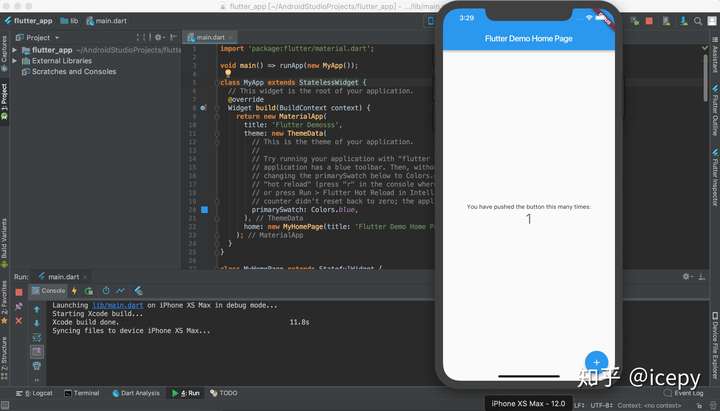Toggle tool window bars icon in the bottom-left corner

[x=5, y=405]
